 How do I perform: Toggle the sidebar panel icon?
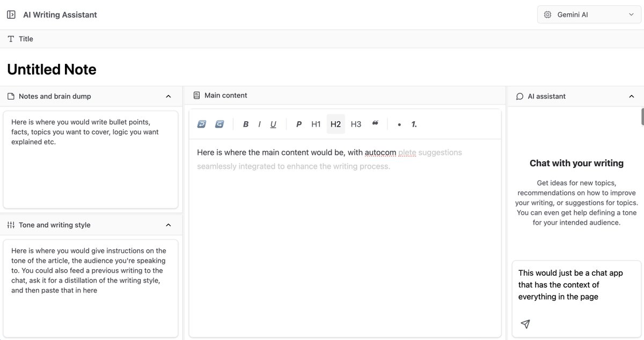11,15
